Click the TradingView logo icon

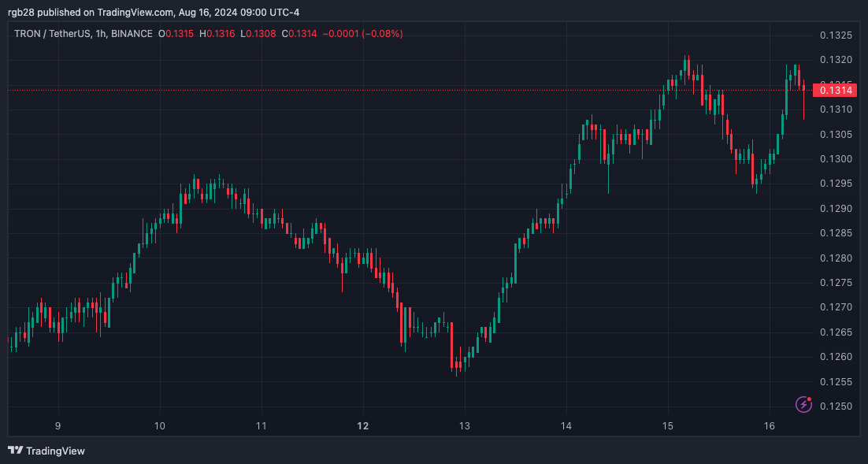click(15, 451)
